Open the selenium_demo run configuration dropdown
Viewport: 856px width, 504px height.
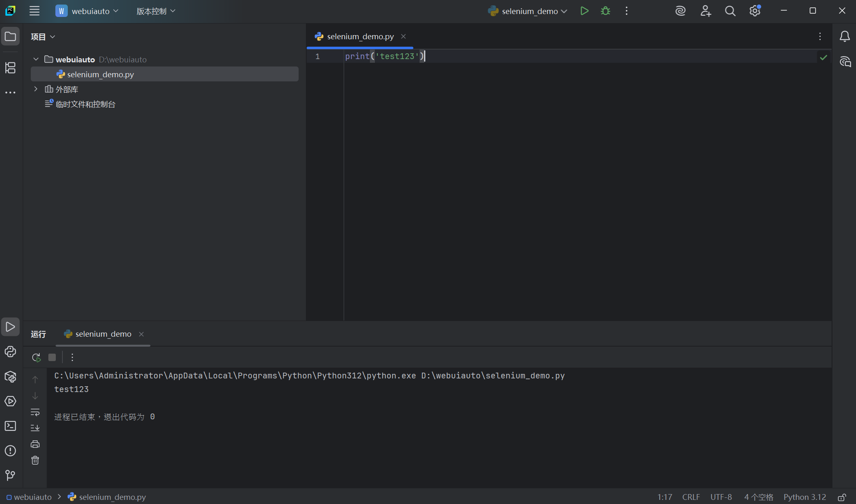click(x=527, y=11)
